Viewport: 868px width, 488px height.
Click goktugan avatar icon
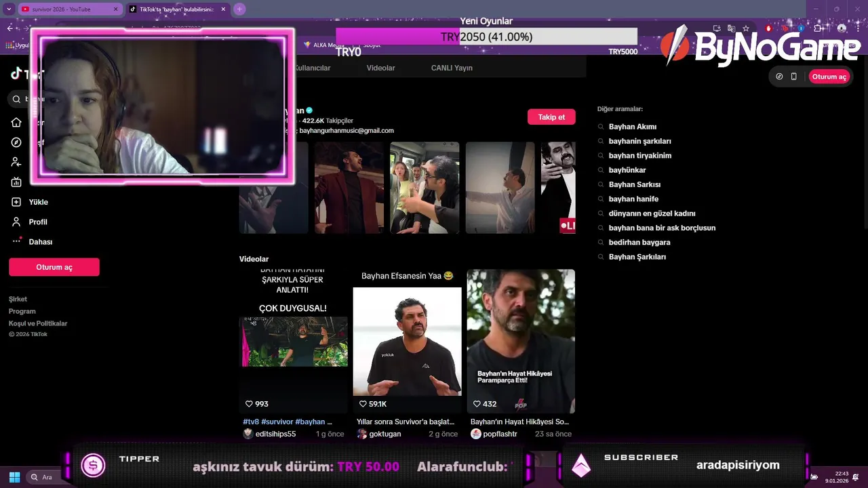[362, 434]
